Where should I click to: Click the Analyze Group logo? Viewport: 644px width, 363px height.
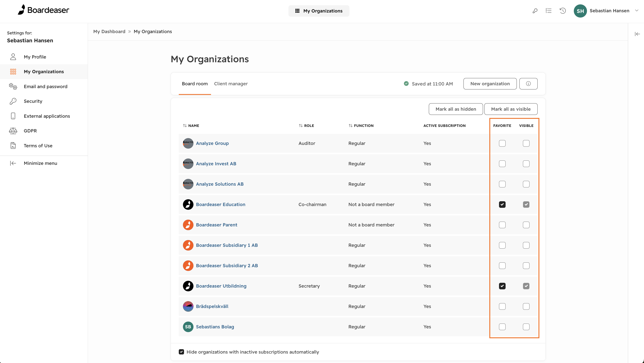point(188,143)
